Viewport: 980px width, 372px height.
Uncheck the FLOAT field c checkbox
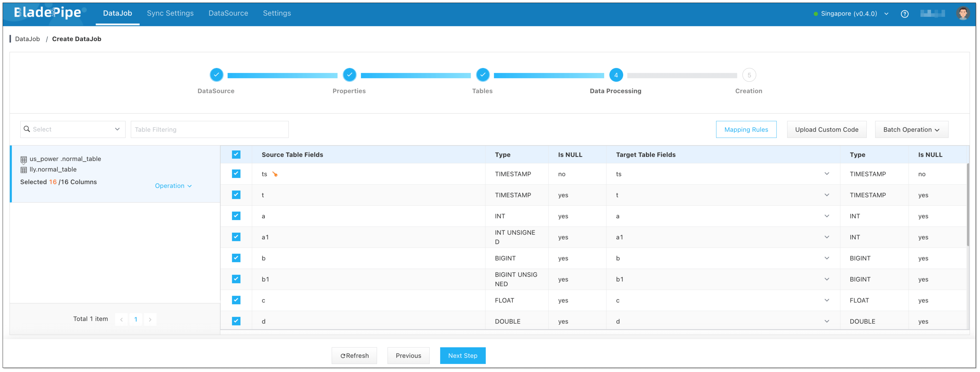[x=236, y=300]
